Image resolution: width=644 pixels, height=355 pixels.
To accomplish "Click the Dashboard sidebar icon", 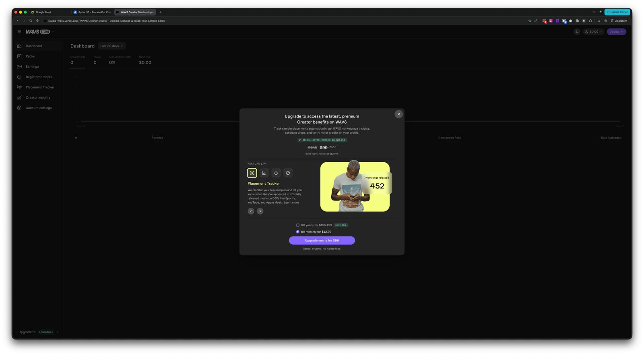I will pos(19,46).
